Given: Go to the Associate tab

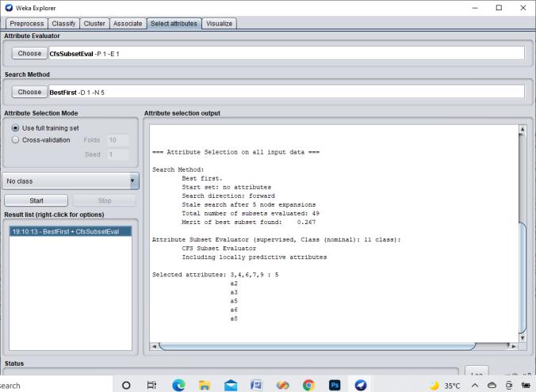Looking at the screenshot, I should pos(128,24).
